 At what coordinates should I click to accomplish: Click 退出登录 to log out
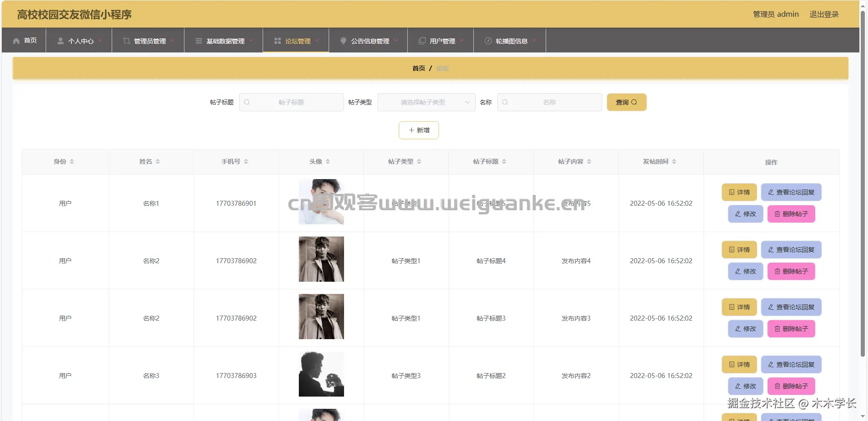point(824,14)
